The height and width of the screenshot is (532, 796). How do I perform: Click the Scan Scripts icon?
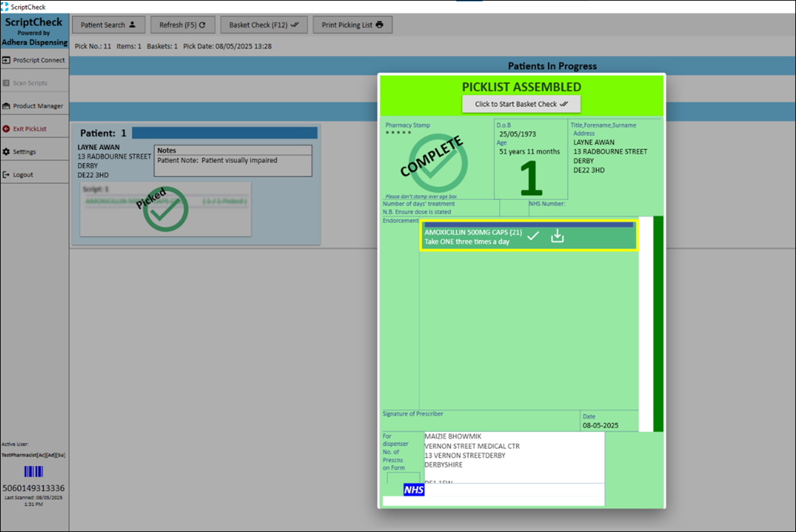[6, 83]
